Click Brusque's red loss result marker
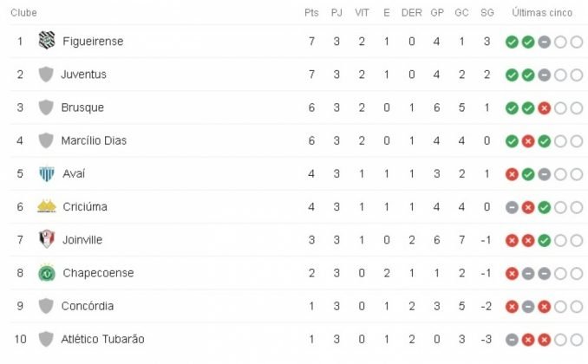 (544, 108)
